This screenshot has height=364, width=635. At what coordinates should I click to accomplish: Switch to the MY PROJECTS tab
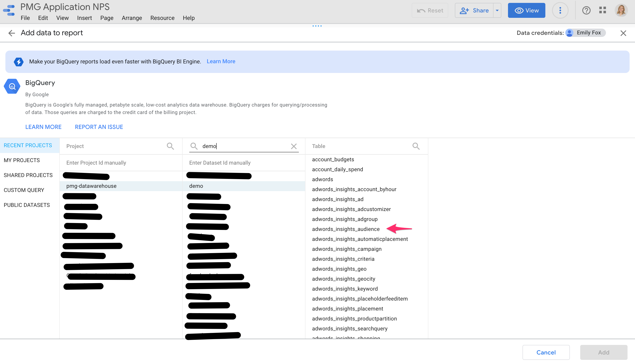pyautogui.click(x=22, y=160)
